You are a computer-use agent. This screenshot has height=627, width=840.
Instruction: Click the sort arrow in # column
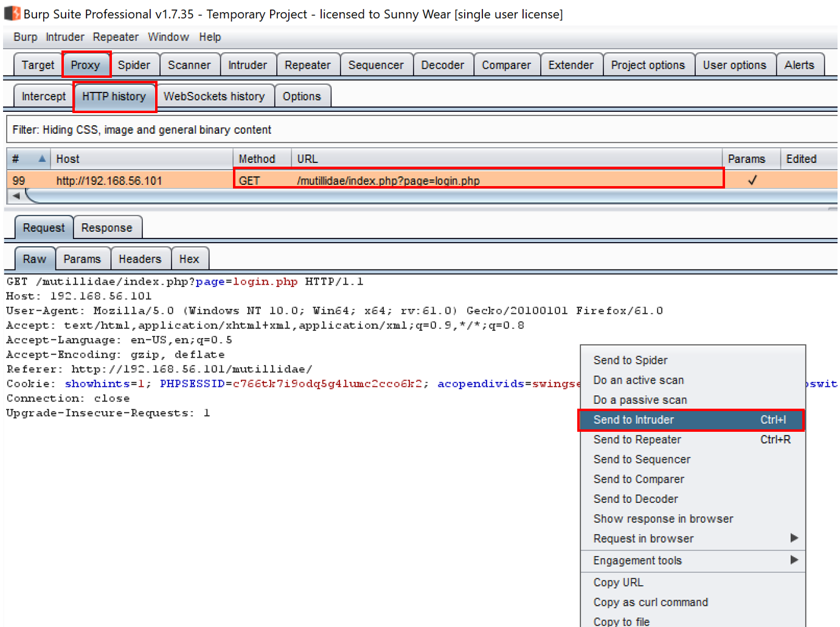tap(41, 159)
